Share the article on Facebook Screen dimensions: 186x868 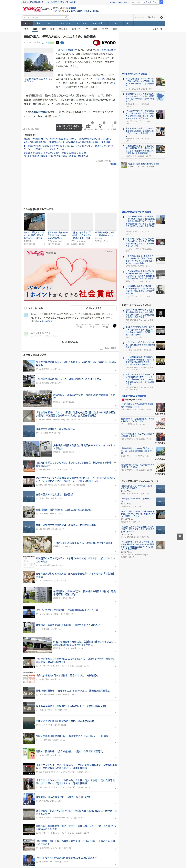(x=62, y=43)
